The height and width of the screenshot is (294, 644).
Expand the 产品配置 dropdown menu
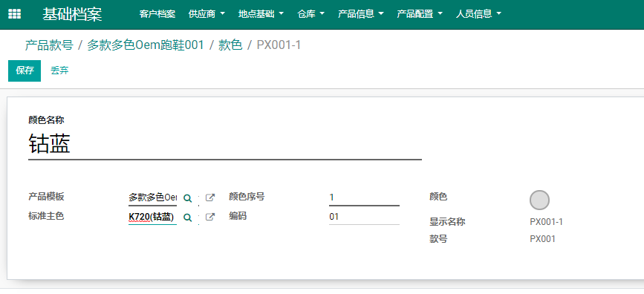pos(420,14)
